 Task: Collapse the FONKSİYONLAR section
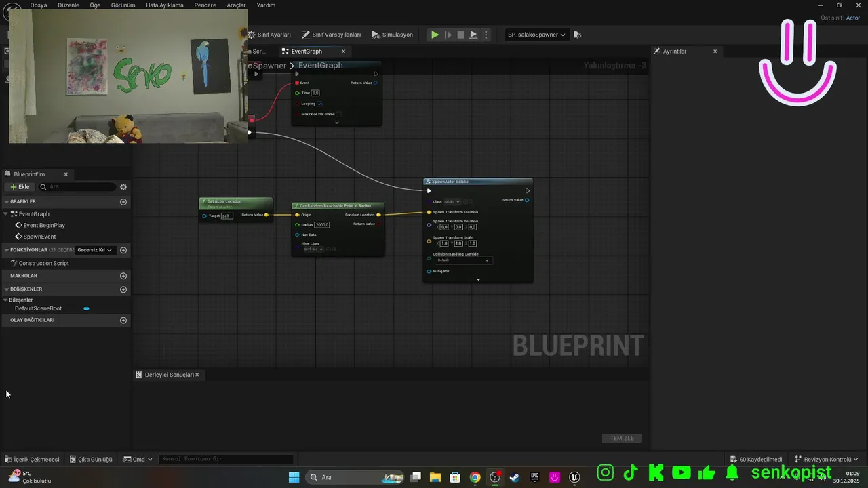pos(6,250)
